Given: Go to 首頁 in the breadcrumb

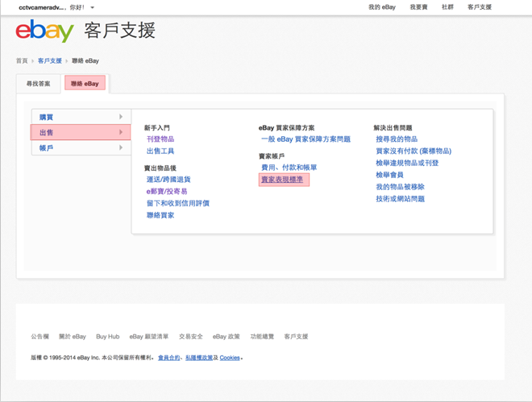Looking at the screenshot, I should [22, 61].
